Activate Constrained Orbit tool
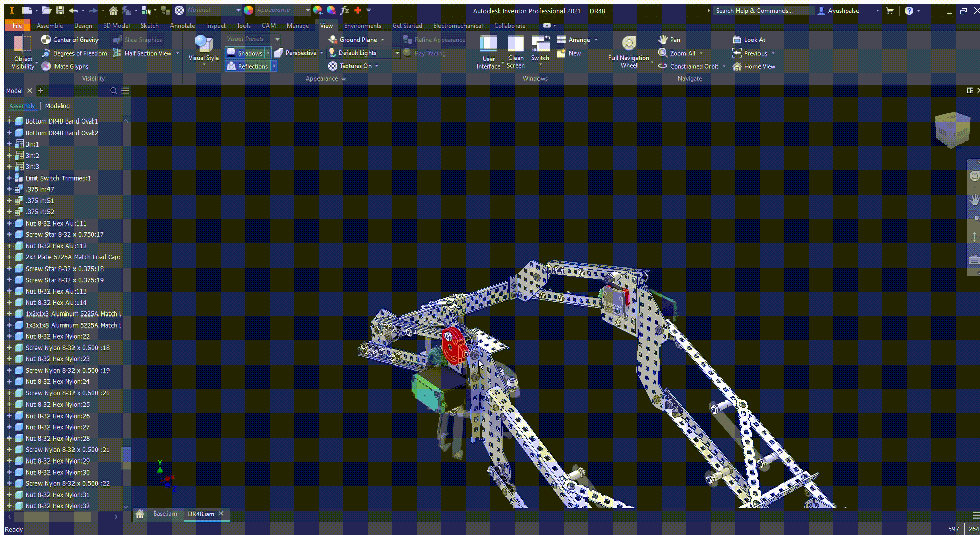This screenshot has height=535, width=980. coord(688,66)
